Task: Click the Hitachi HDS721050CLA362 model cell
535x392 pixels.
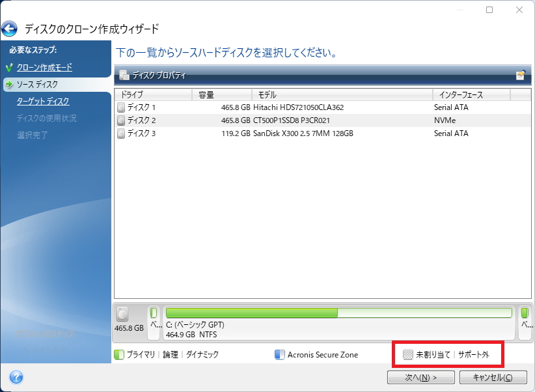Action: 299,107
